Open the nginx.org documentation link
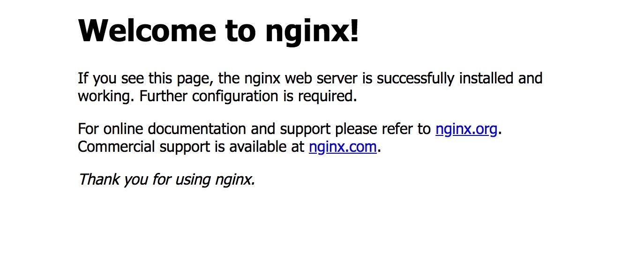This screenshot has width=644, height=254. point(466,129)
